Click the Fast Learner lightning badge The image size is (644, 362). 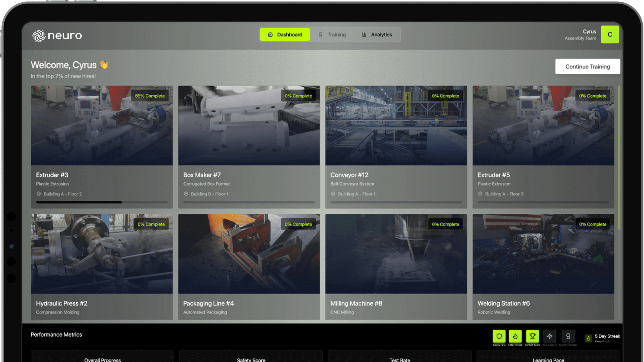coord(550,336)
